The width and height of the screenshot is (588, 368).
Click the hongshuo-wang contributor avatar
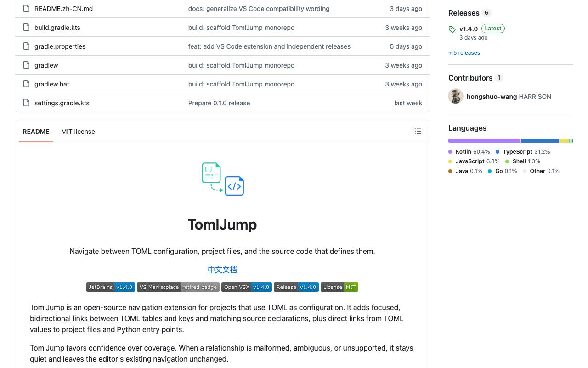(x=456, y=96)
